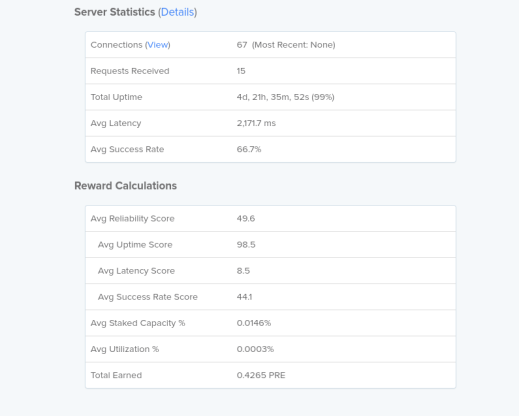Select the utilization value 0.0003%

click(255, 349)
